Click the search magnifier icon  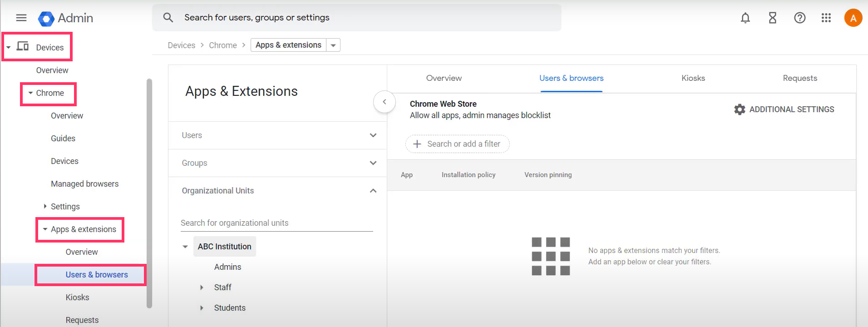click(168, 18)
